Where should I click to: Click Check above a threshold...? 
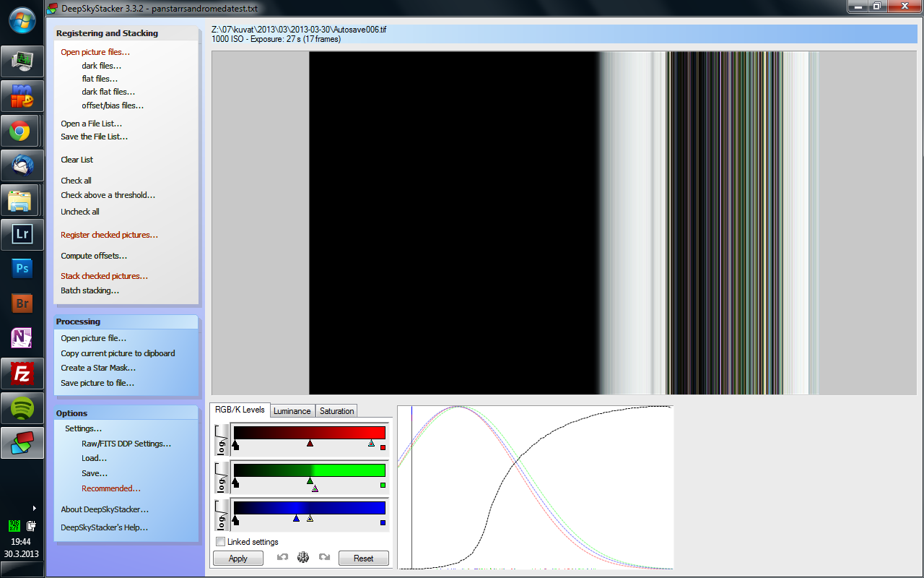click(x=108, y=195)
